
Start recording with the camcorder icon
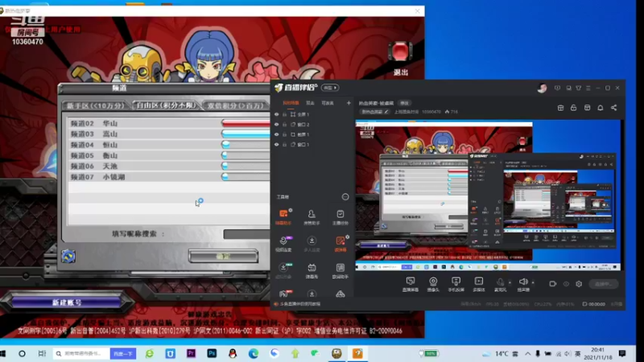552,284
